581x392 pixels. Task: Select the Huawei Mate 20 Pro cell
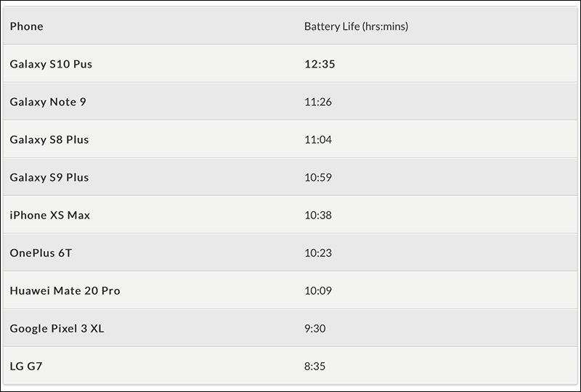(x=65, y=291)
